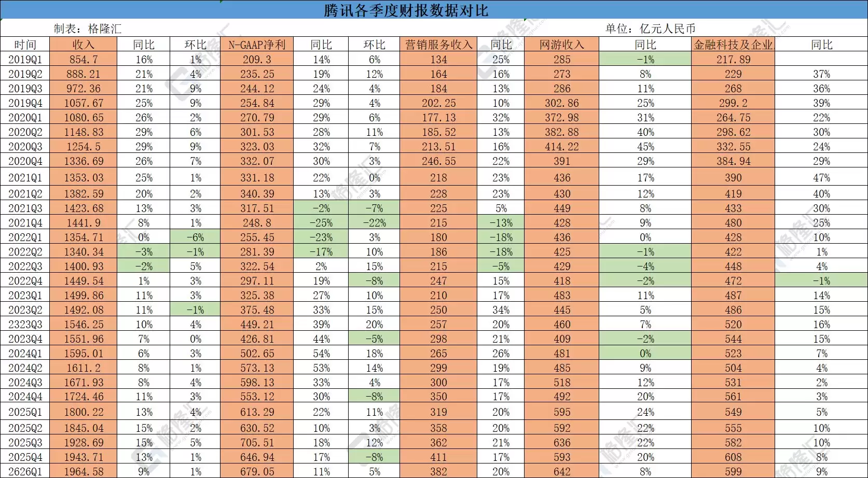The image size is (868, 478).
Task: Click the revenue value "1441.9"
Action: pos(84,223)
